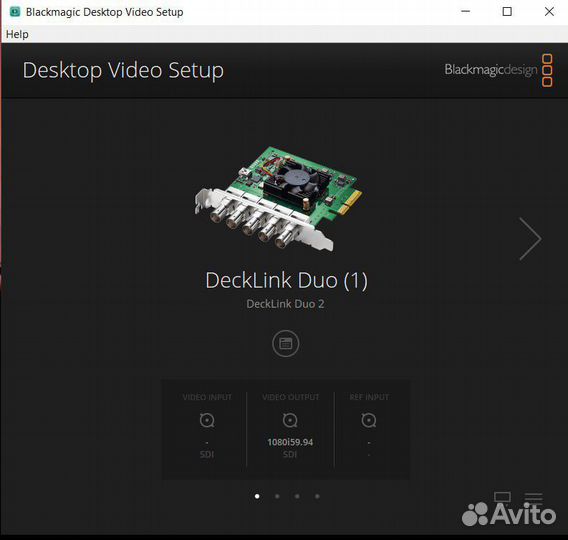Minimize the Desktop Video Setup window

[465, 12]
